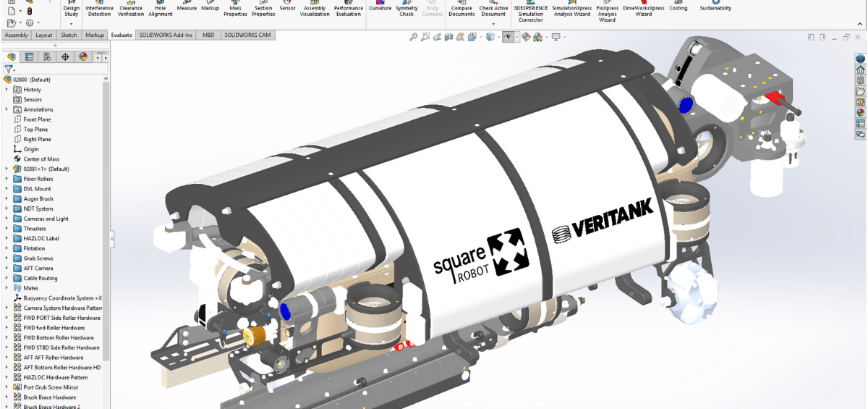
Task: Launch the Costing tool
Action: [x=678, y=7]
